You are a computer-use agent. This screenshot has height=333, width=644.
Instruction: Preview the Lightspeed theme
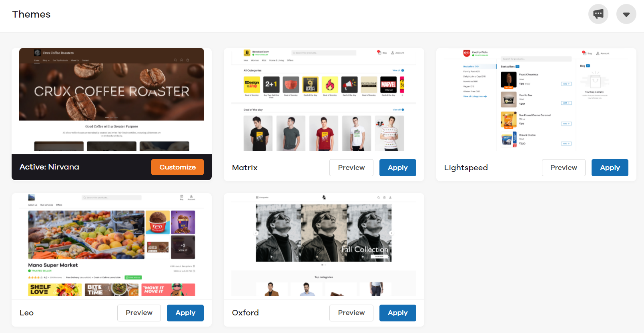[x=563, y=167]
